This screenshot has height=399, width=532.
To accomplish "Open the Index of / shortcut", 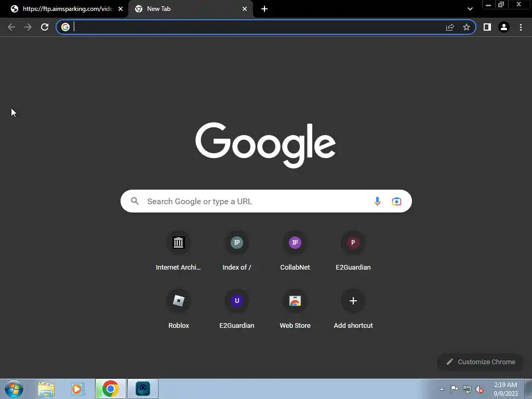I will click(237, 252).
